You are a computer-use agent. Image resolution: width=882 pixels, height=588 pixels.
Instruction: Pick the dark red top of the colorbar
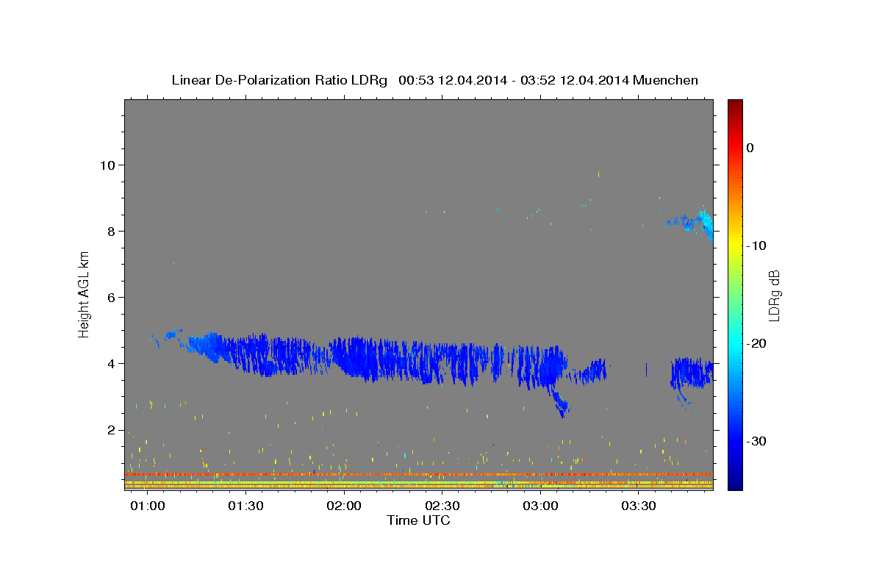pyautogui.click(x=735, y=105)
